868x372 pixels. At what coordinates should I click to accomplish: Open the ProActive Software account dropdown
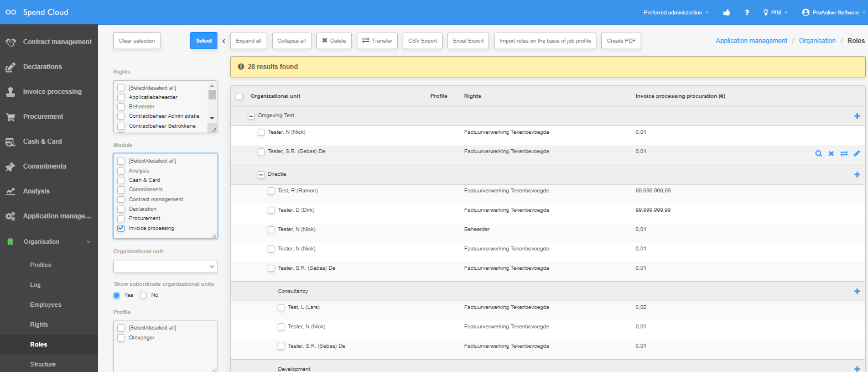(835, 12)
